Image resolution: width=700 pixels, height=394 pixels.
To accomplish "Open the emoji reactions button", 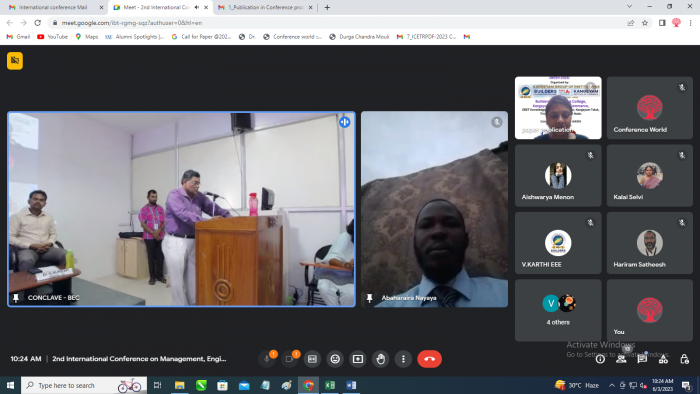I will coord(335,359).
